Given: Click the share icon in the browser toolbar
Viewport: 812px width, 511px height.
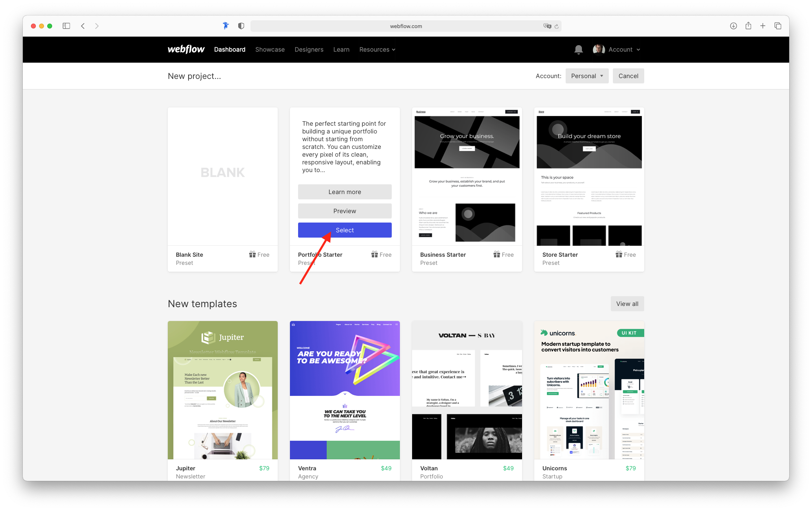Looking at the screenshot, I should [748, 26].
